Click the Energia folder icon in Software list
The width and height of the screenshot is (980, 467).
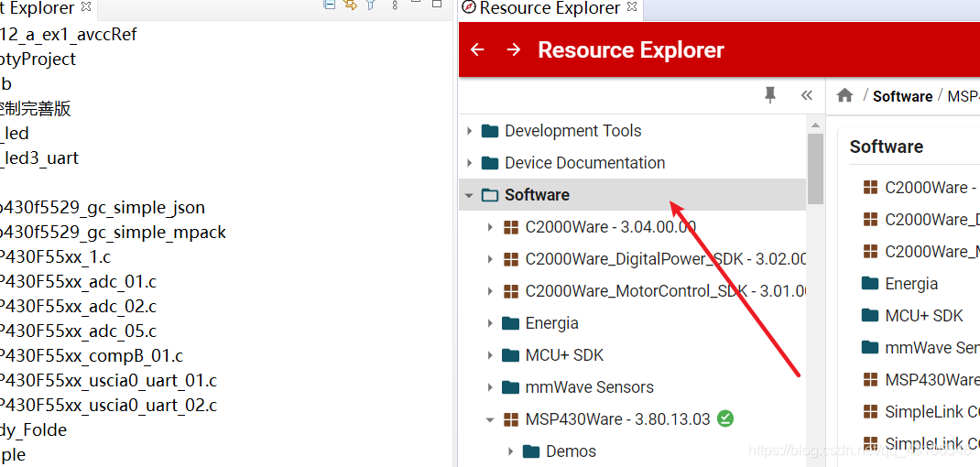click(x=870, y=283)
